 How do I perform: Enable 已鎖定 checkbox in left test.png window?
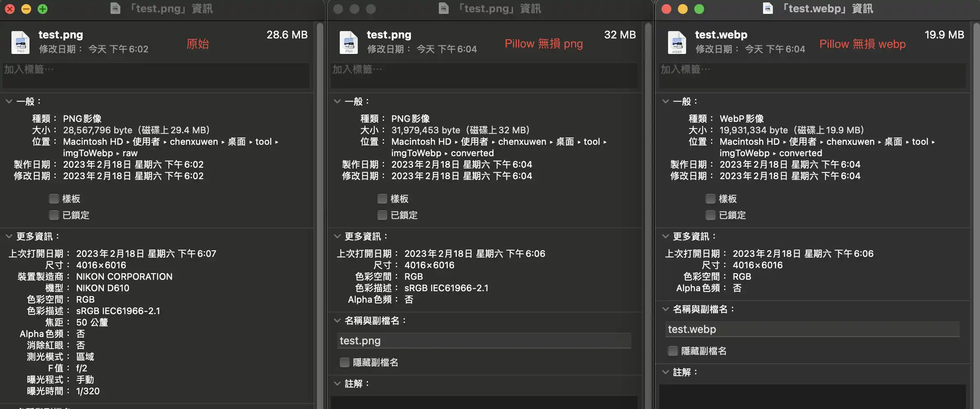click(x=54, y=215)
